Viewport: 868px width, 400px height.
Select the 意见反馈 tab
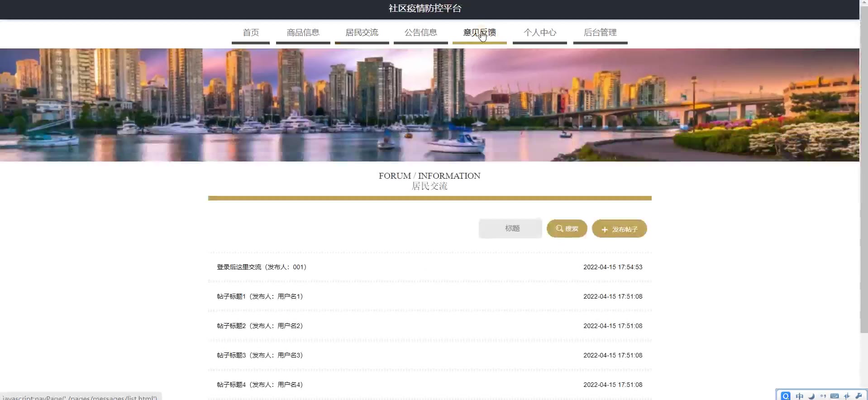479,33
